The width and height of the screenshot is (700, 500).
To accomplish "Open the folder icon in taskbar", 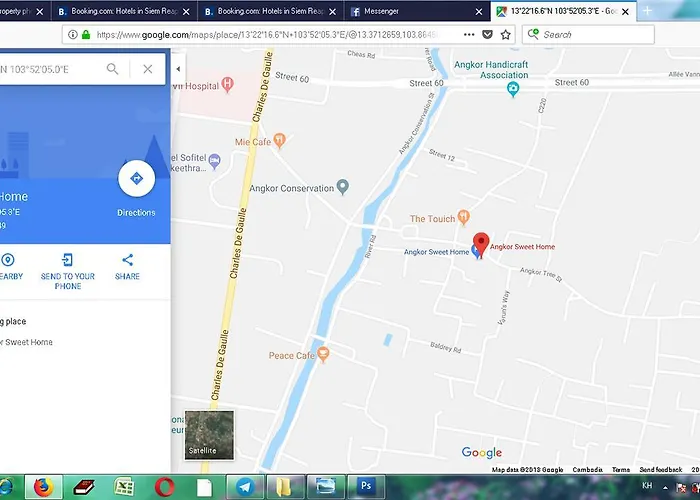I will click(x=285, y=487).
